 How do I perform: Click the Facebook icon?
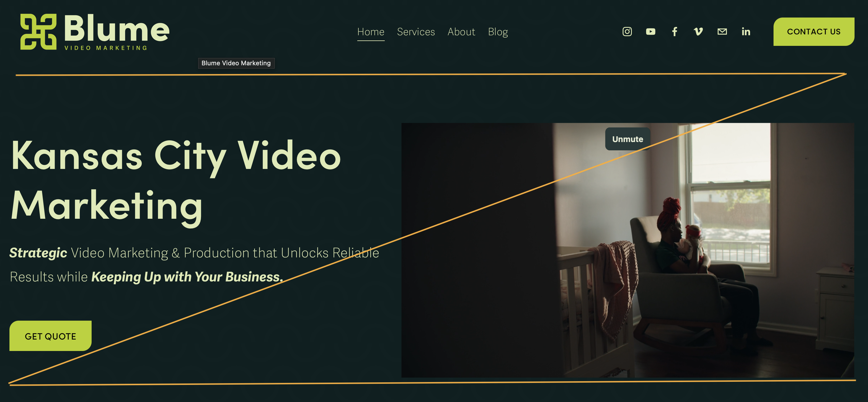pos(674,32)
